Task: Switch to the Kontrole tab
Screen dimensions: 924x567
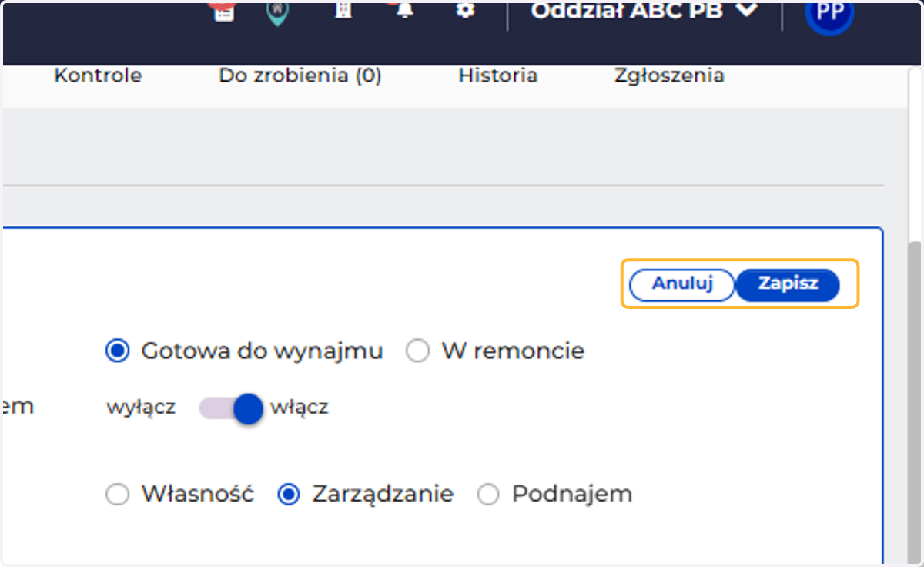Action: 98,75
